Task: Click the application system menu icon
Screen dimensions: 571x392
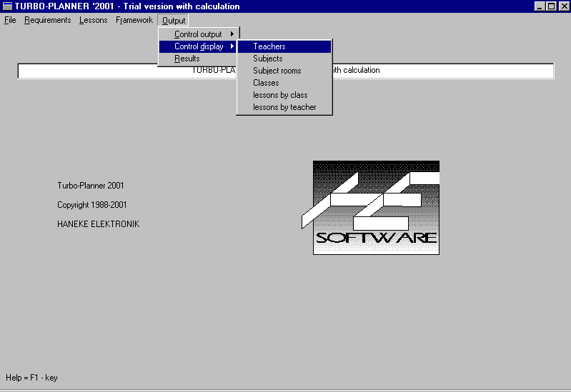Action: coord(7,6)
